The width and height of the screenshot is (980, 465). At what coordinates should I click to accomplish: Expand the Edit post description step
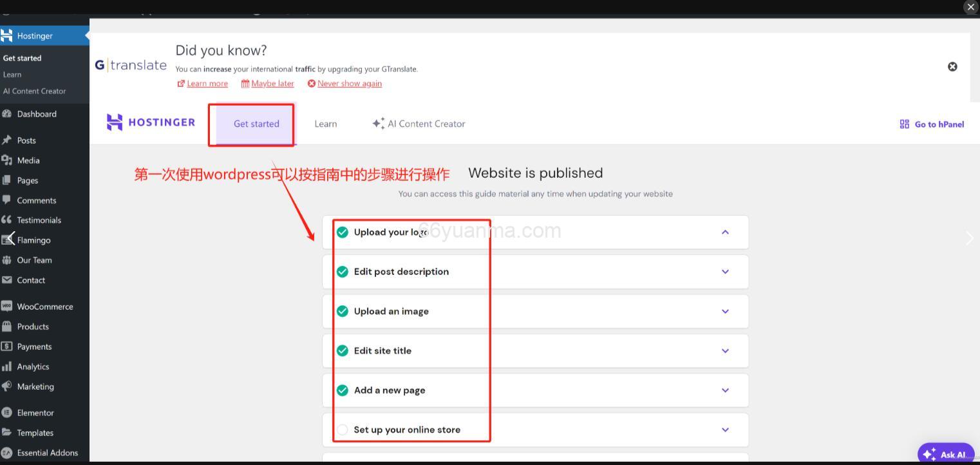(725, 271)
